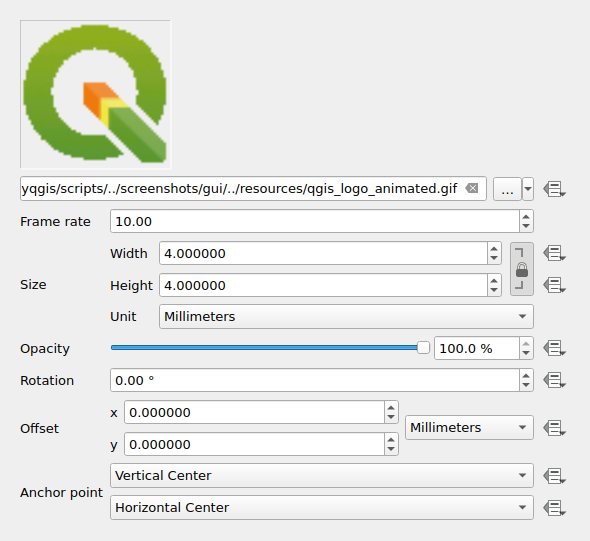Increase Offset y with up arrow
This screenshot has height=541, width=590.
click(x=391, y=440)
